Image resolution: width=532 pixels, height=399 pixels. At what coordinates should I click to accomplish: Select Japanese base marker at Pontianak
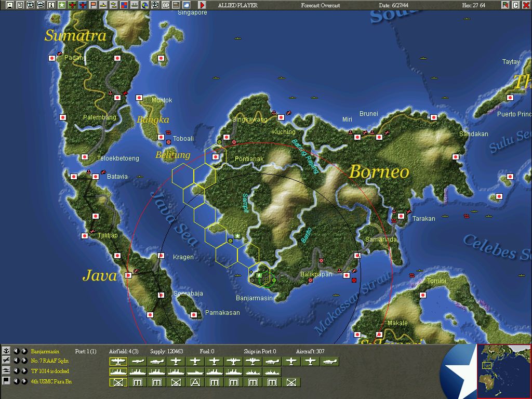pos(216,157)
